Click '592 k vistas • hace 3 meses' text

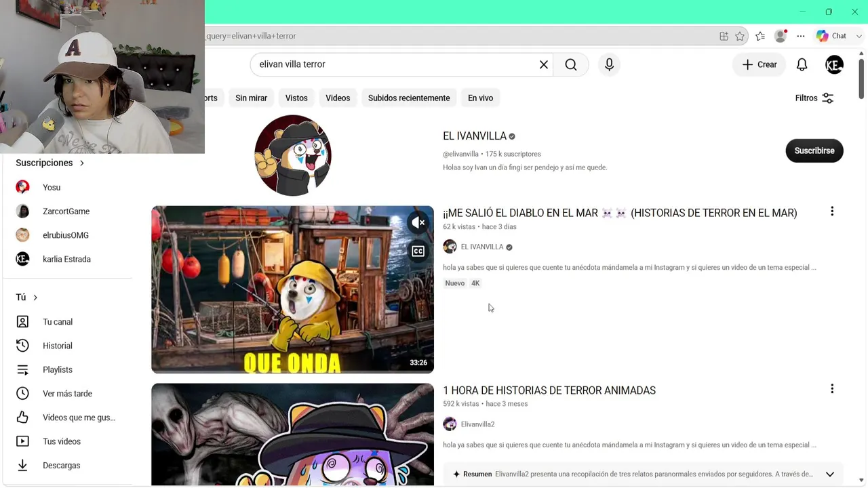click(x=485, y=404)
